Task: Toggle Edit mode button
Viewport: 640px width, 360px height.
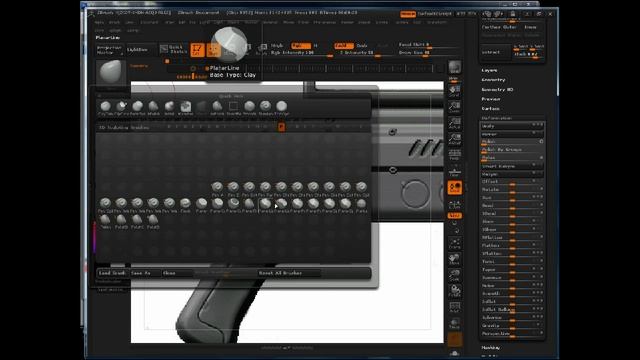Action: coord(197,50)
